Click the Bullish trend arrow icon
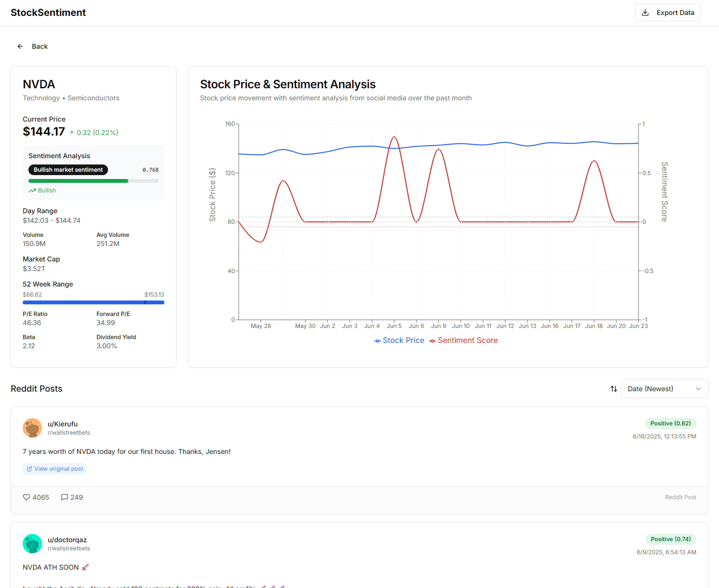Screen dimensions: 719x588 32,191
